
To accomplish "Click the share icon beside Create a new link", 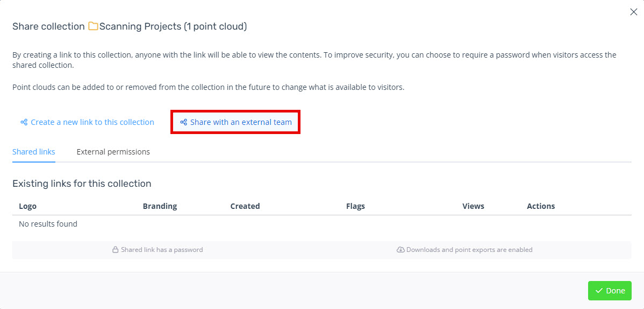I will tap(24, 122).
